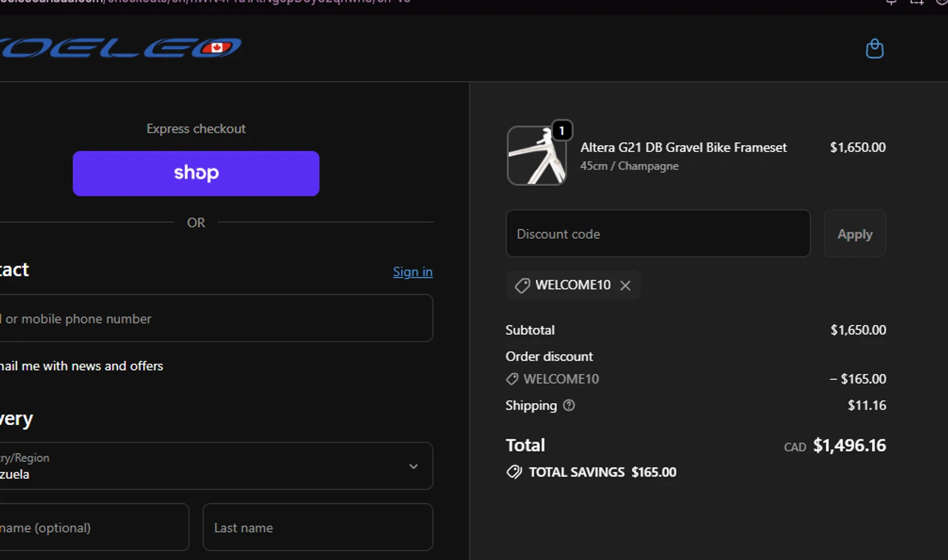Click the 'Email me with news and offers' label

click(82, 366)
